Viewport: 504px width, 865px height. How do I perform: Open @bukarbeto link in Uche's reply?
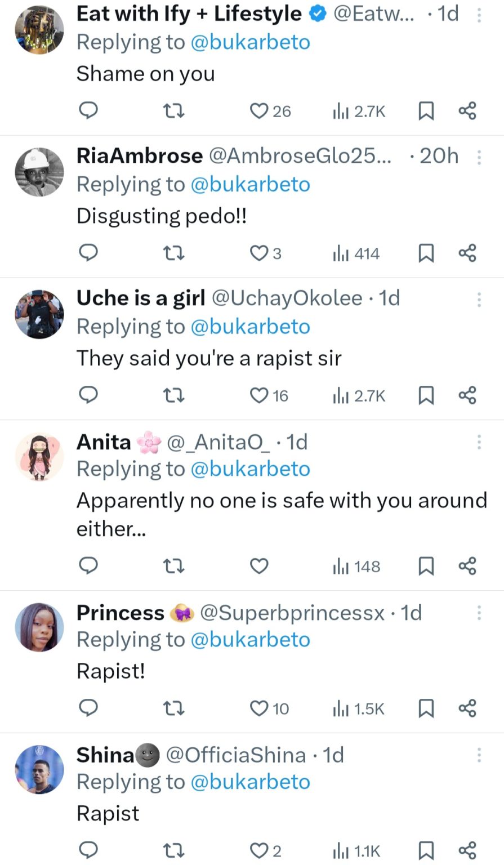pyautogui.click(x=251, y=327)
